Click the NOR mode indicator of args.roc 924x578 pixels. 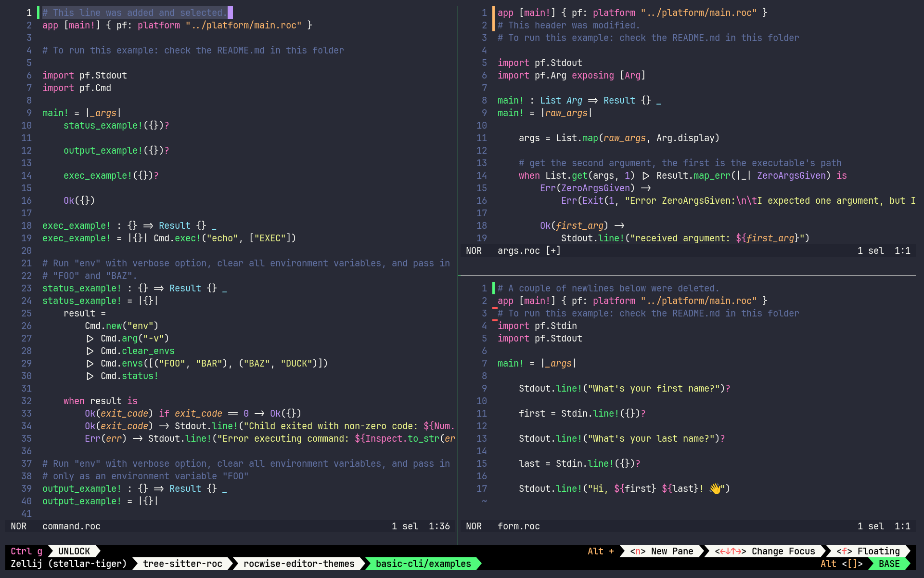pos(474,250)
